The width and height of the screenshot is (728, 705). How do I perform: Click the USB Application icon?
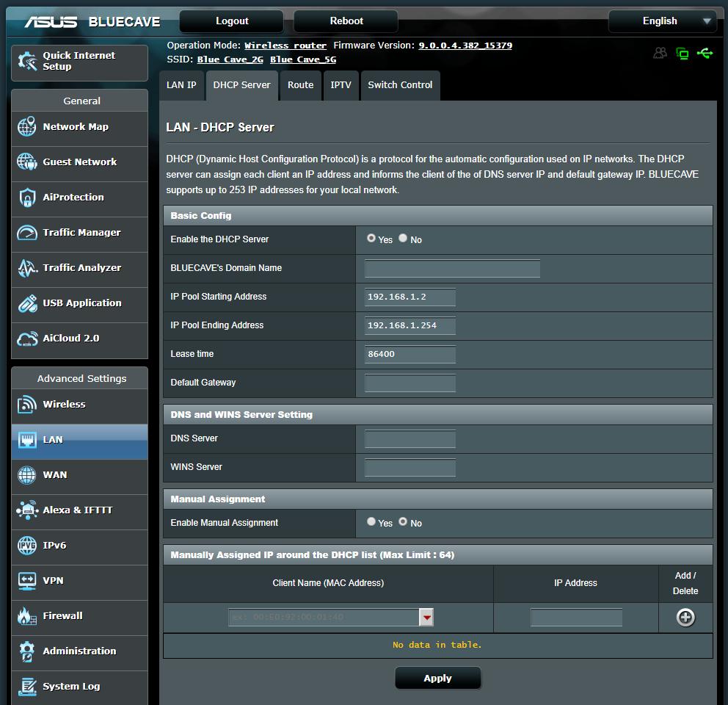point(27,303)
